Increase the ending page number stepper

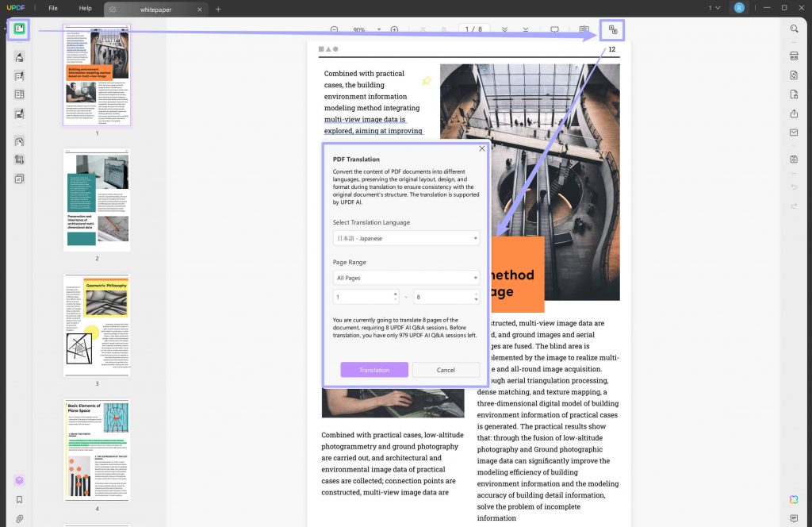click(476, 294)
